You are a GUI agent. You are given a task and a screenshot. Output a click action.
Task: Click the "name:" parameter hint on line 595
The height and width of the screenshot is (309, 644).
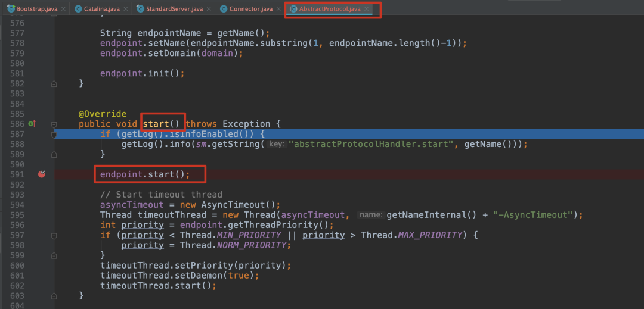pos(371,215)
